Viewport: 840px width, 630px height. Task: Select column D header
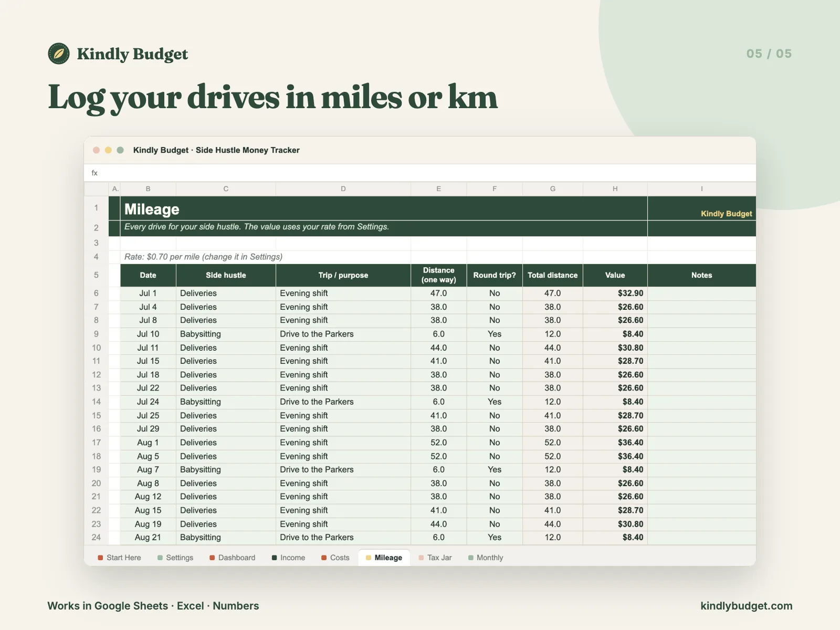(343, 188)
